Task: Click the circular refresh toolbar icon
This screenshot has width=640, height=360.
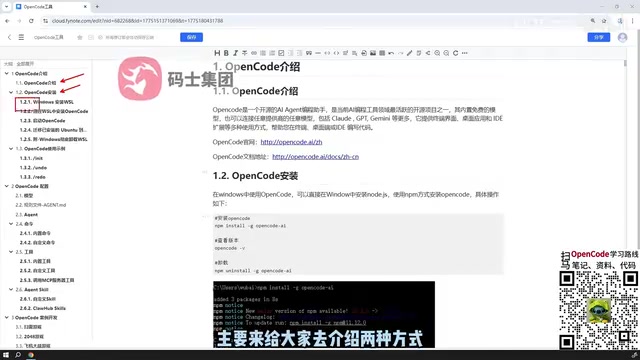Action: pos(456,53)
